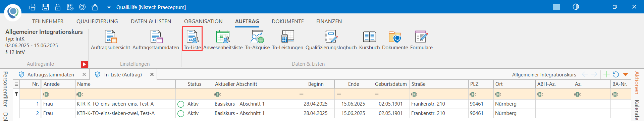644x121 pixels.
Task: Open the quick access toolbar dropdown arrow
Action: [x=109, y=7]
